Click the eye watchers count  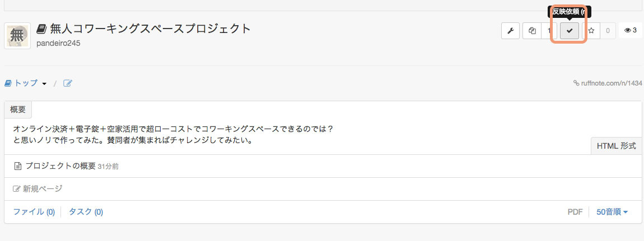(630, 31)
